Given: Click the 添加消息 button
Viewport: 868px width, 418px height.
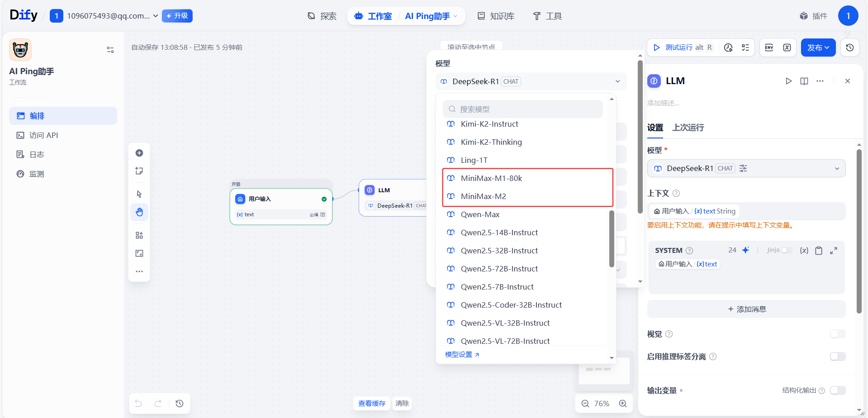Looking at the screenshot, I should [746, 309].
